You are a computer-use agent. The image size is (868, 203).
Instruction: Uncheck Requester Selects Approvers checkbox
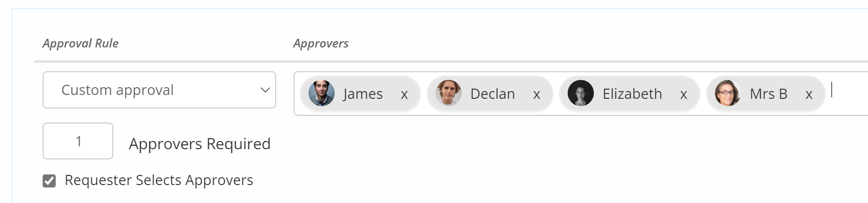49,181
